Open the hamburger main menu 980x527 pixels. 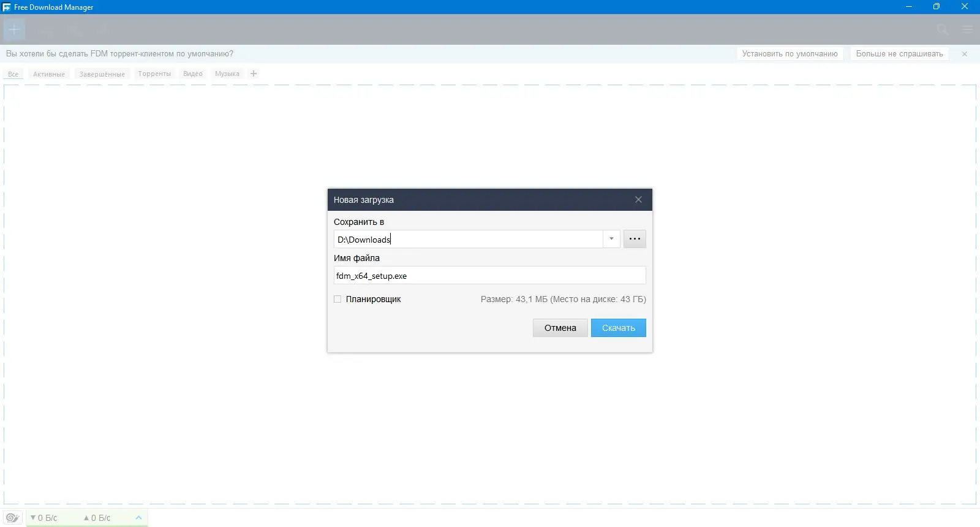[968, 29]
